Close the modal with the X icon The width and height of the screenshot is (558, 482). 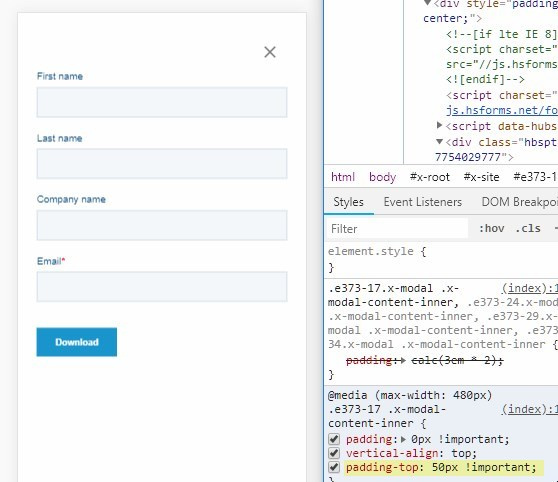pyautogui.click(x=270, y=52)
